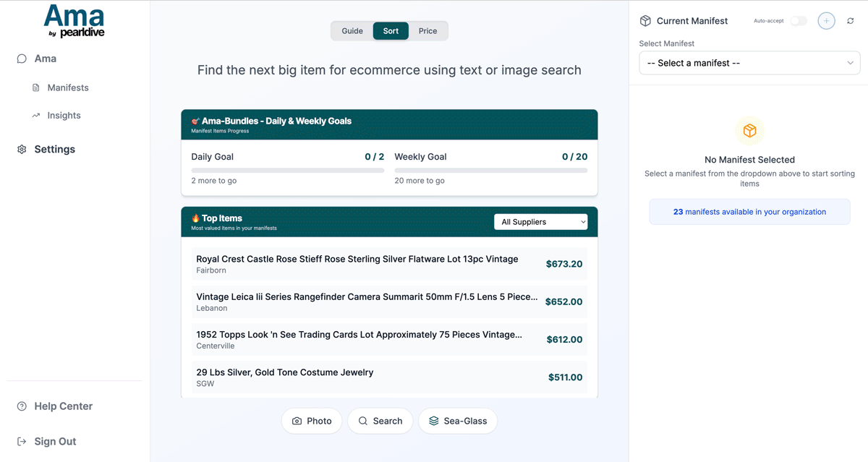Viewport: 868px width, 462px height.
Task: Click the Current Manifest box icon
Action: (x=645, y=21)
